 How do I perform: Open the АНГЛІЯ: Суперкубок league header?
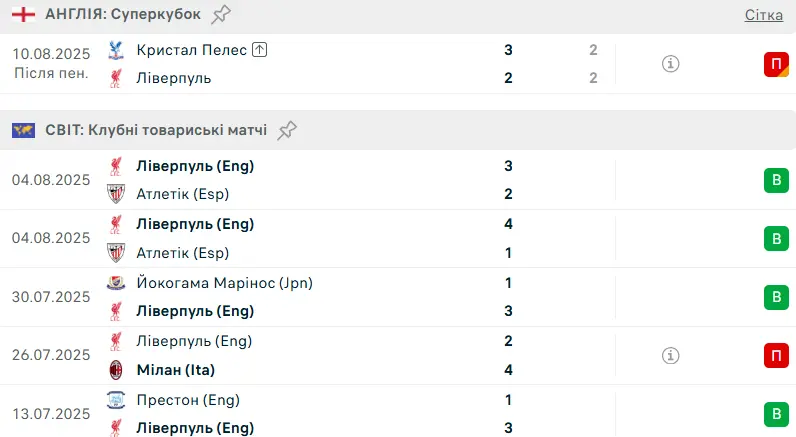123,15
